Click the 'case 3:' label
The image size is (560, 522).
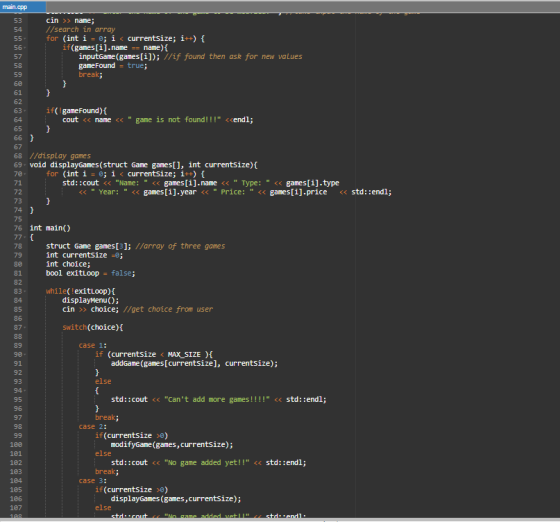pos(92,481)
